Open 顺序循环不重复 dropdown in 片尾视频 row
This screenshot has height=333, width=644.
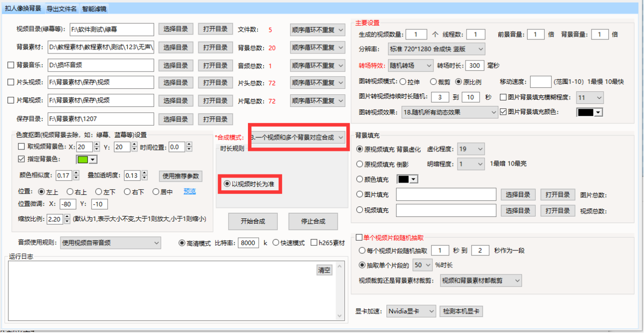[317, 101]
